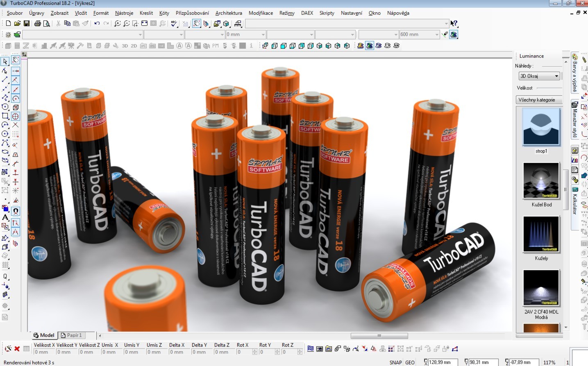Screen dimensions: 588x366
Task: Toggle the highlighted snap mode toolbar button
Action: coord(197,24)
